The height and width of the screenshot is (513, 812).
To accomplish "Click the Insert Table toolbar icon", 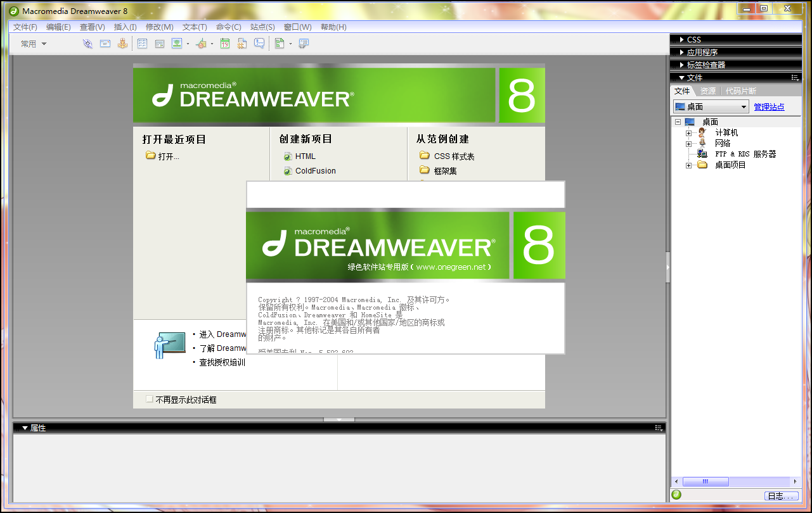I will coord(142,44).
